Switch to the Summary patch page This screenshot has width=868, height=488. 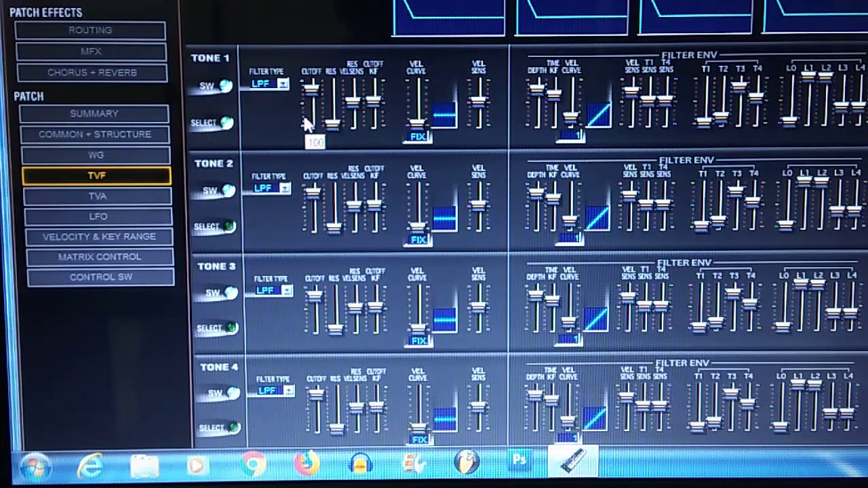(x=94, y=114)
